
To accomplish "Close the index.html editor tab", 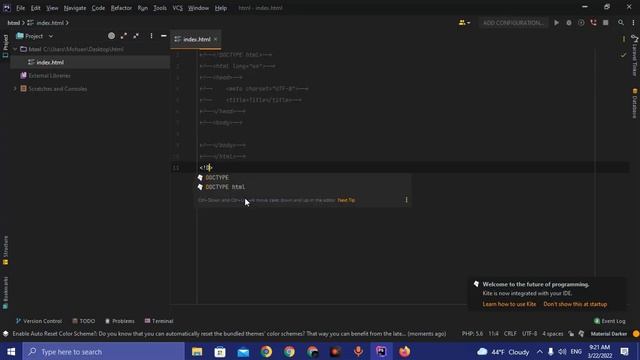I will pos(216,39).
